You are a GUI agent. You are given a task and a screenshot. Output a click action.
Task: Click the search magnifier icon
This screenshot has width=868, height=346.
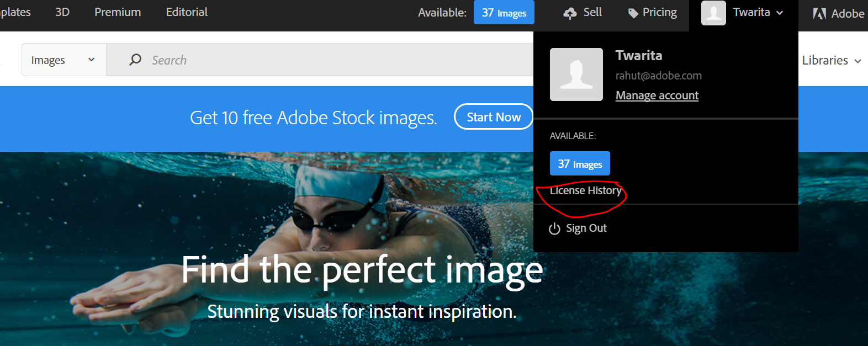(x=135, y=60)
